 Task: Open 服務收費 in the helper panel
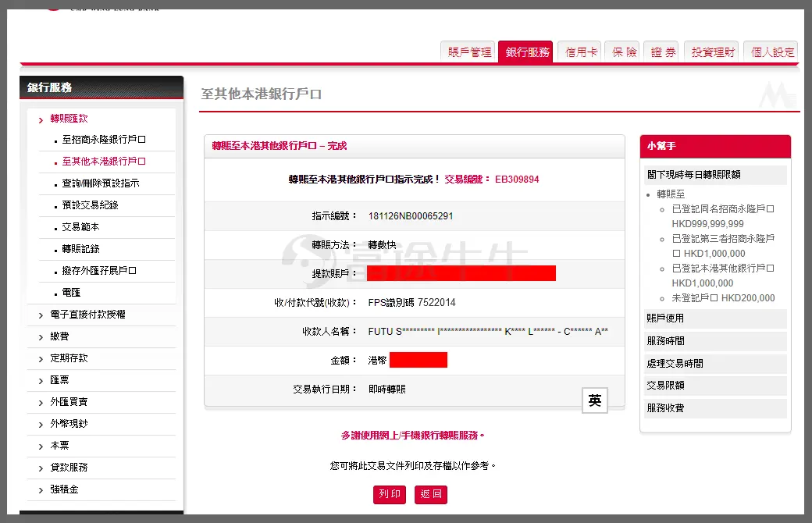[x=665, y=407]
